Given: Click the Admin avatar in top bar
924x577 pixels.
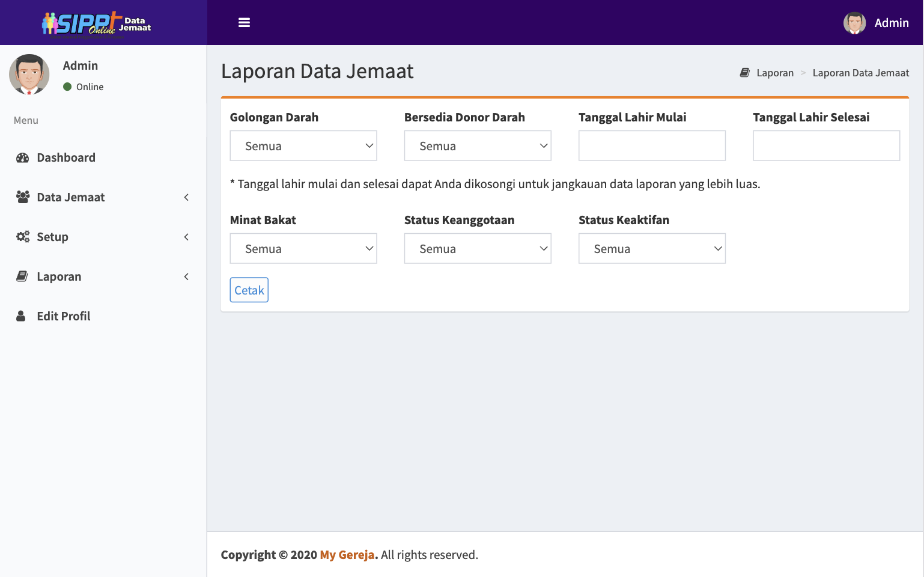Looking at the screenshot, I should (x=854, y=23).
